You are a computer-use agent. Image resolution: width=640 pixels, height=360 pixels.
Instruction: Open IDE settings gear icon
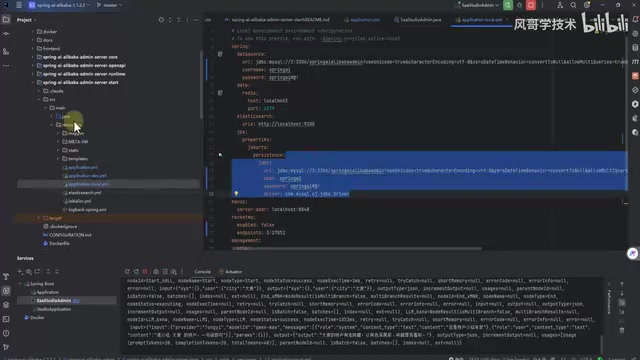[x=587, y=5]
